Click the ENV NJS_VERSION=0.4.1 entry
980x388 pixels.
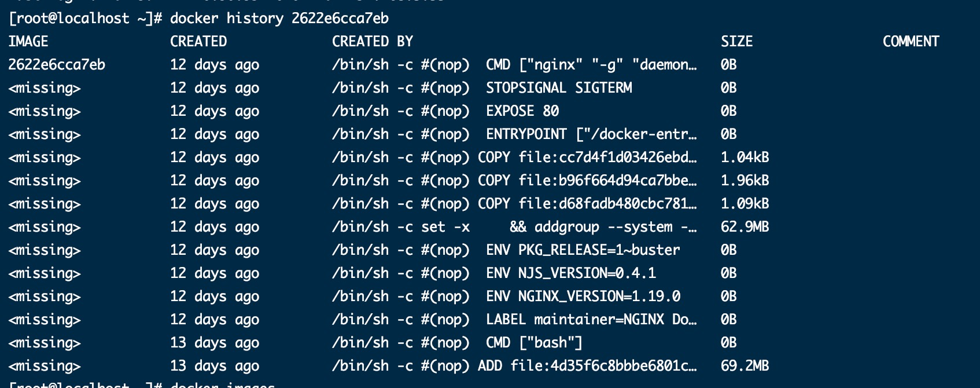pyautogui.click(x=571, y=273)
